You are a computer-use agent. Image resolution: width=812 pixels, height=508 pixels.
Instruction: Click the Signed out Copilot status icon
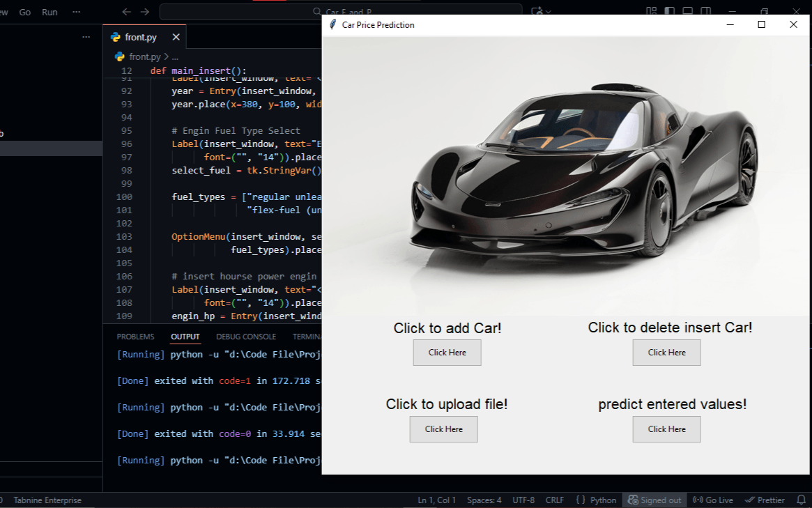654,500
